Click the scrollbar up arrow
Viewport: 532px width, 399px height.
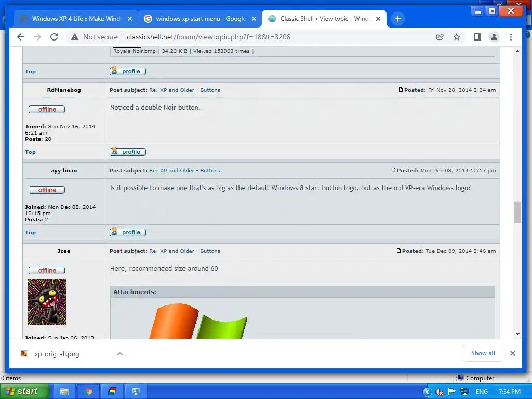click(x=517, y=51)
